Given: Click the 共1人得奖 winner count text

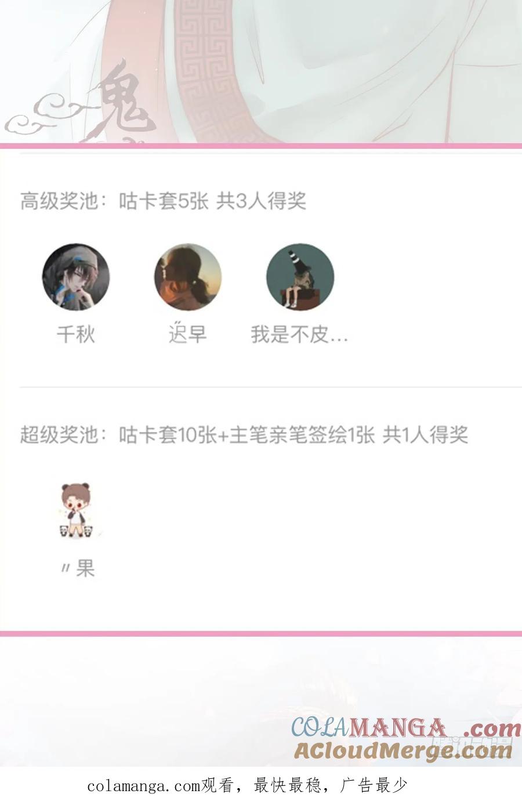Looking at the screenshot, I should coord(425,435).
